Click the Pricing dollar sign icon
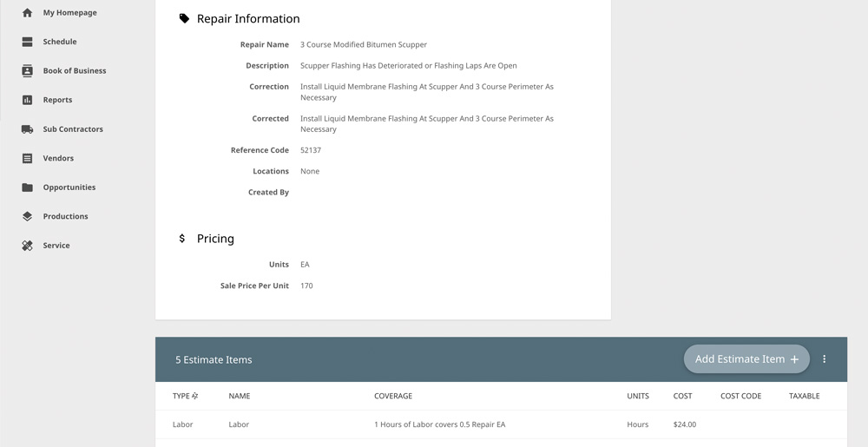Viewport: 868px width, 447px height. 182,239
